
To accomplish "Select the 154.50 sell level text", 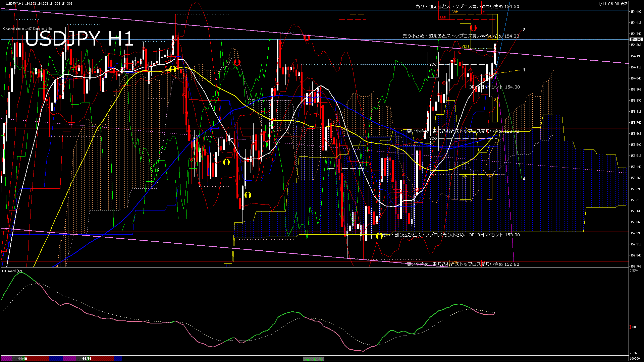I will tap(467, 6).
